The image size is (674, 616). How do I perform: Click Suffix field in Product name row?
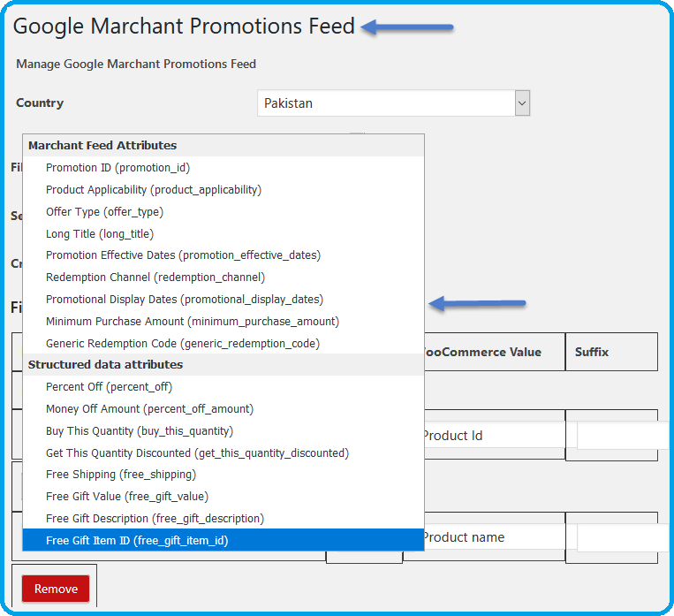[x=624, y=537]
